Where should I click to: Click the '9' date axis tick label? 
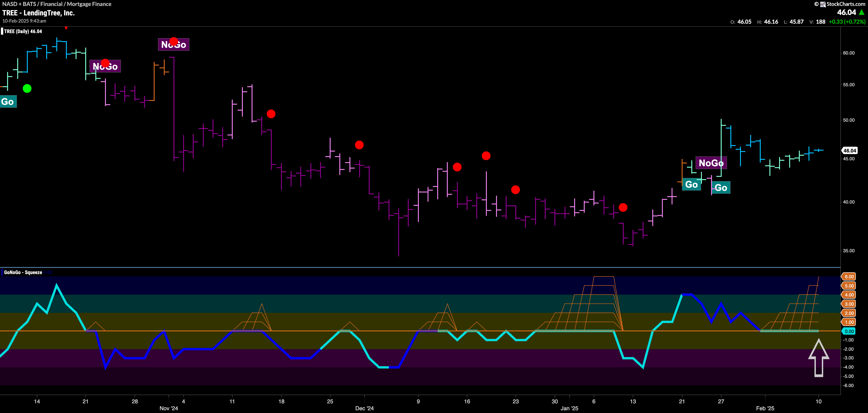(x=418, y=401)
